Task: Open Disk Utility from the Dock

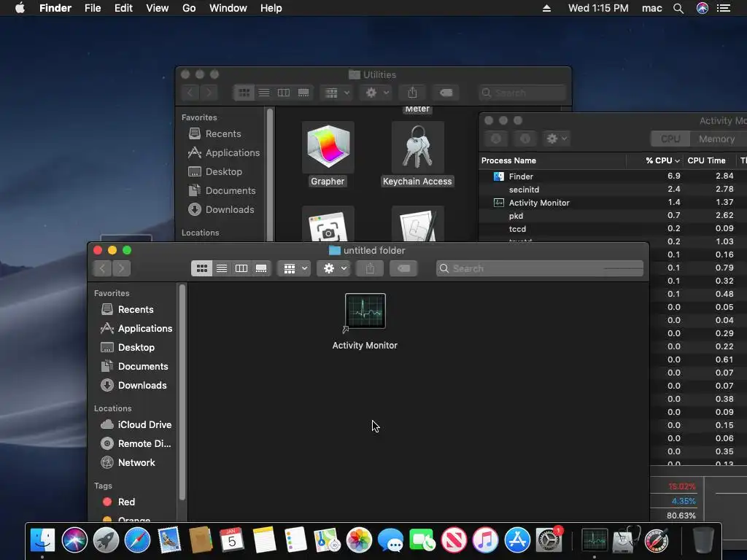Action: pyautogui.click(x=625, y=540)
